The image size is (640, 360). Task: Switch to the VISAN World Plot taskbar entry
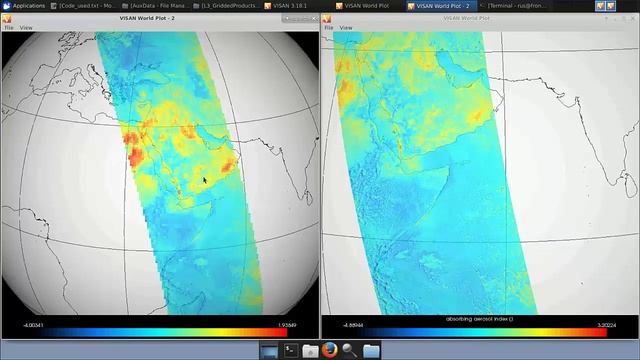[362, 6]
